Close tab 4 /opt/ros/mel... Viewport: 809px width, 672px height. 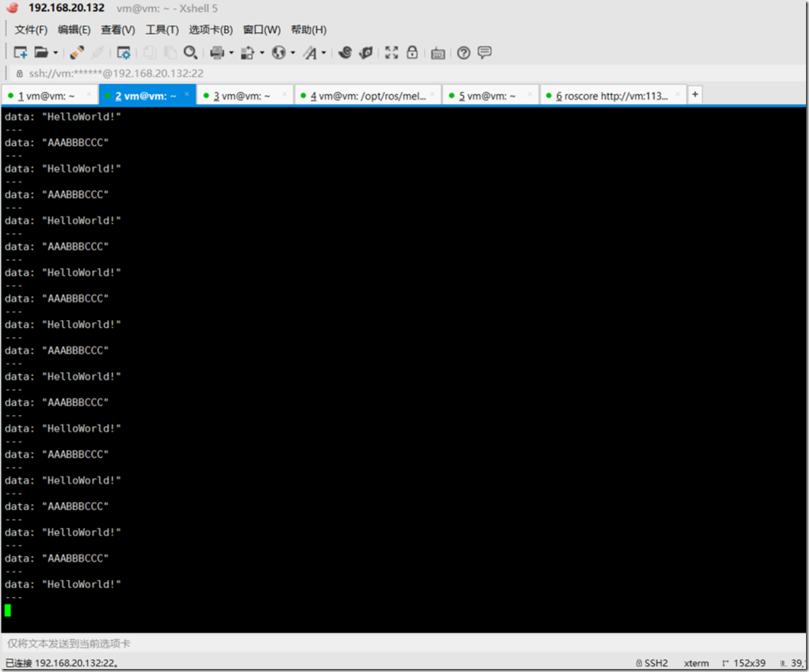pyautogui.click(x=432, y=94)
